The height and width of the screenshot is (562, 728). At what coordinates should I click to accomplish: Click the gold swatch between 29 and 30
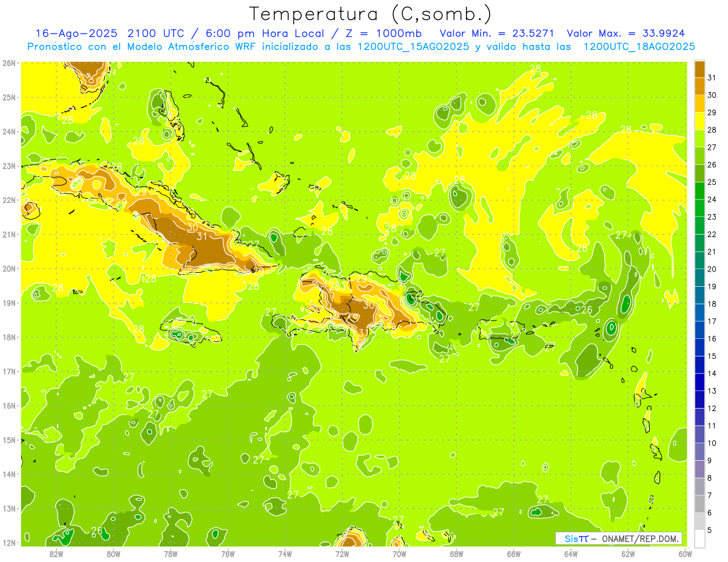[699, 103]
